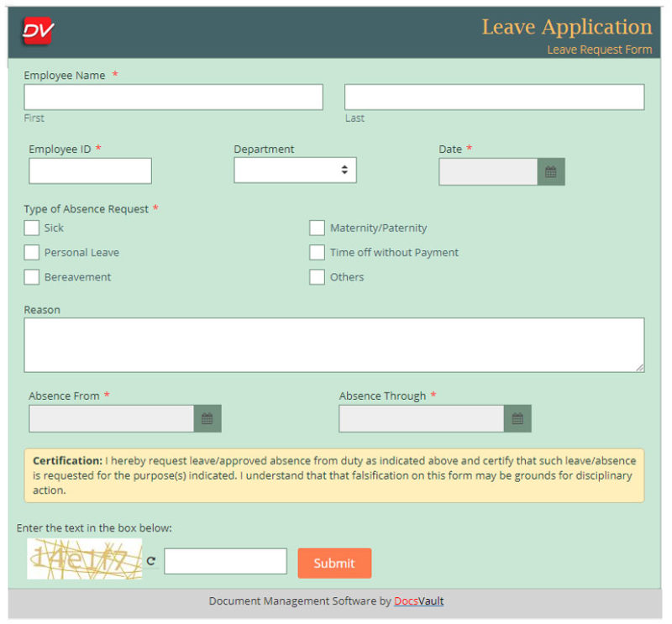The image size is (672, 624).
Task: Check the Sick absence checkbox
Action: (31, 228)
